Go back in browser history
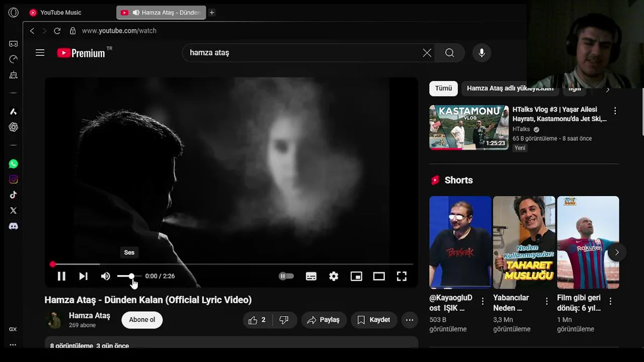The height and width of the screenshot is (362, 644). point(32,31)
